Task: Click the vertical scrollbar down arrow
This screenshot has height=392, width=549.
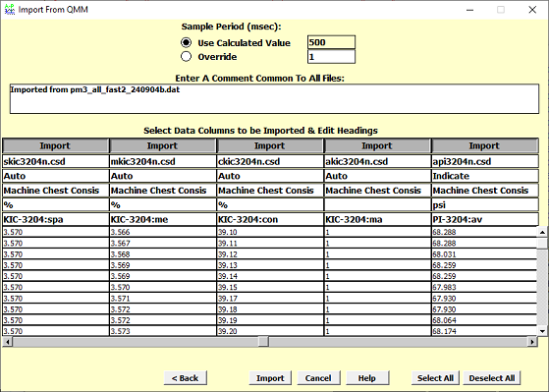Action: [542, 331]
